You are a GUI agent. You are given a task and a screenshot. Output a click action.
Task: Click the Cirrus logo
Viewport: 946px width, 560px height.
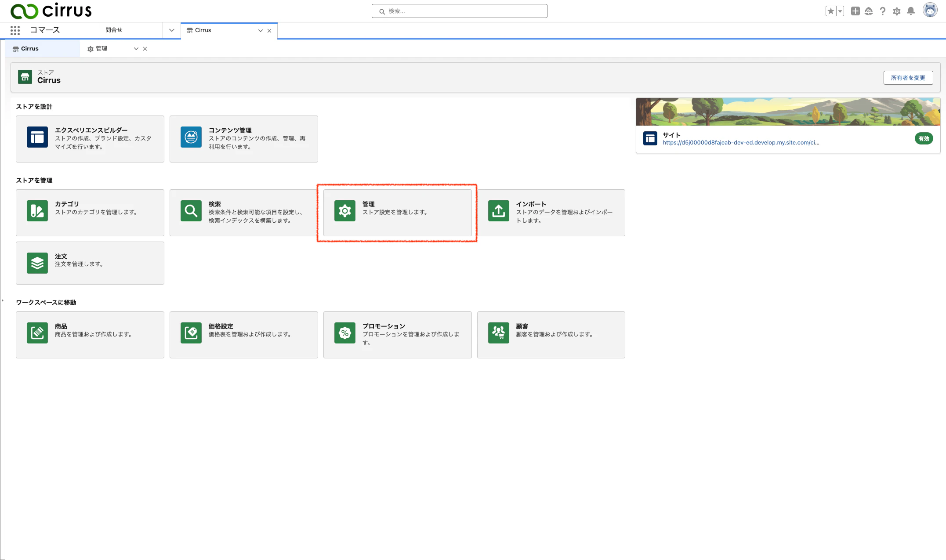[51, 11]
